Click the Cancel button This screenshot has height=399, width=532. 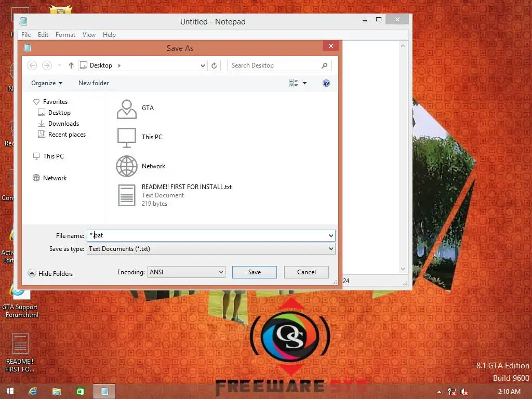click(307, 272)
